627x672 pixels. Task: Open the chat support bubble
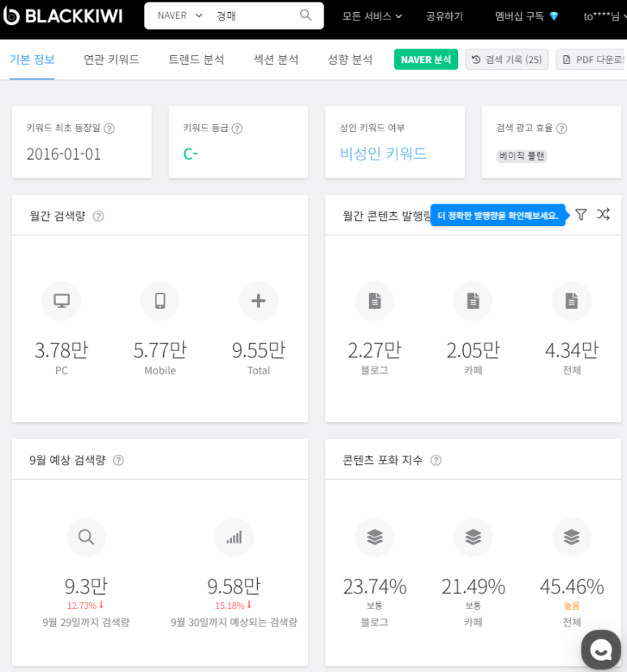(601, 649)
